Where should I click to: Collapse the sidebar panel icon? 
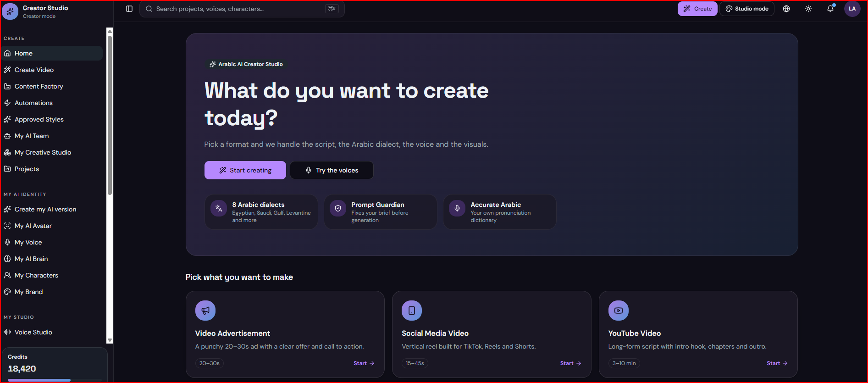point(129,9)
